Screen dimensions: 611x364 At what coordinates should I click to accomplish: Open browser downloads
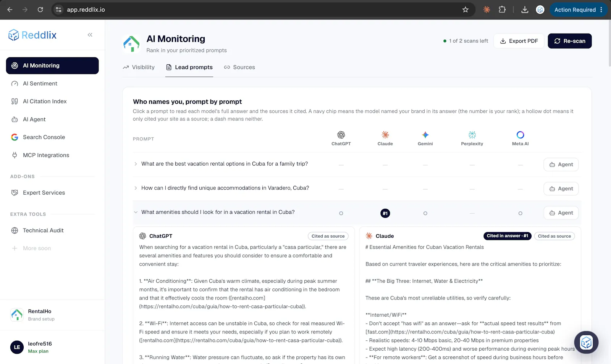click(x=525, y=10)
